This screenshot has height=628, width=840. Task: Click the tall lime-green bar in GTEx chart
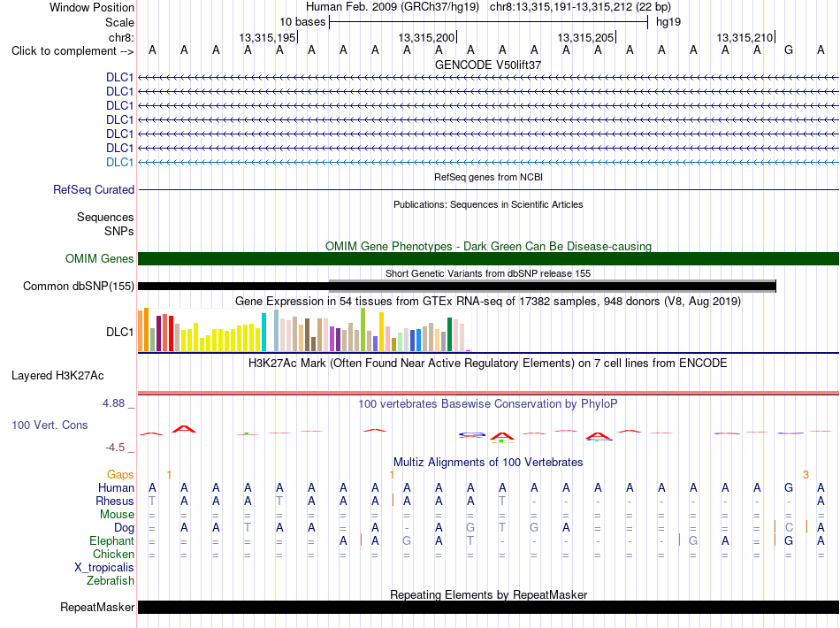363,330
